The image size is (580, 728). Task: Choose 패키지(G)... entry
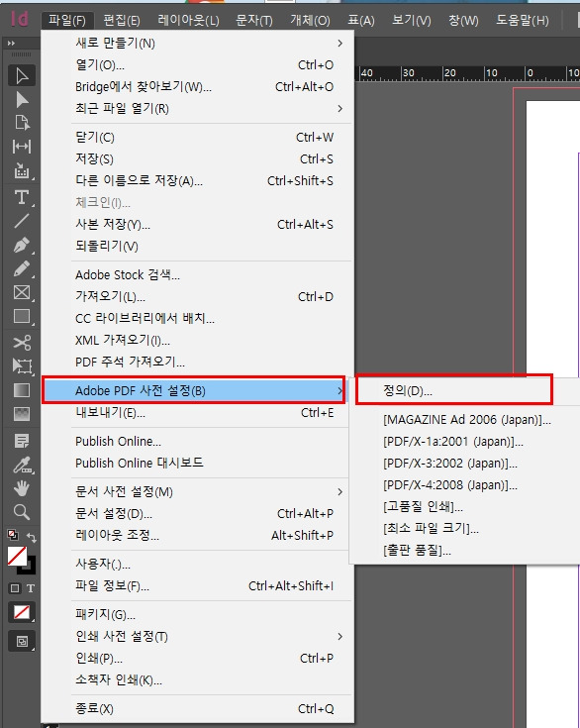198,615
